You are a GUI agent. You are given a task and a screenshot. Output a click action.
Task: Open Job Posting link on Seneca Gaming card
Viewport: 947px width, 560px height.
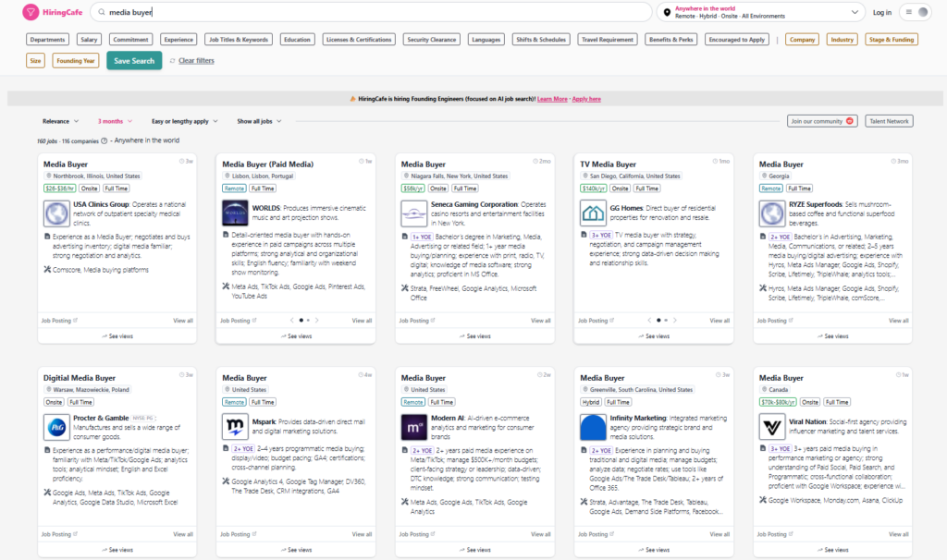(x=417, y=321)
